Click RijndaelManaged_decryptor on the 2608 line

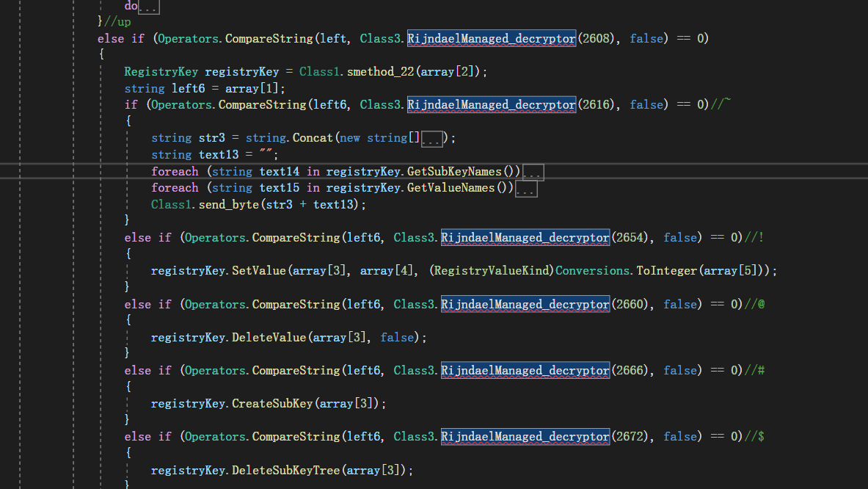[x=492, y=38]
